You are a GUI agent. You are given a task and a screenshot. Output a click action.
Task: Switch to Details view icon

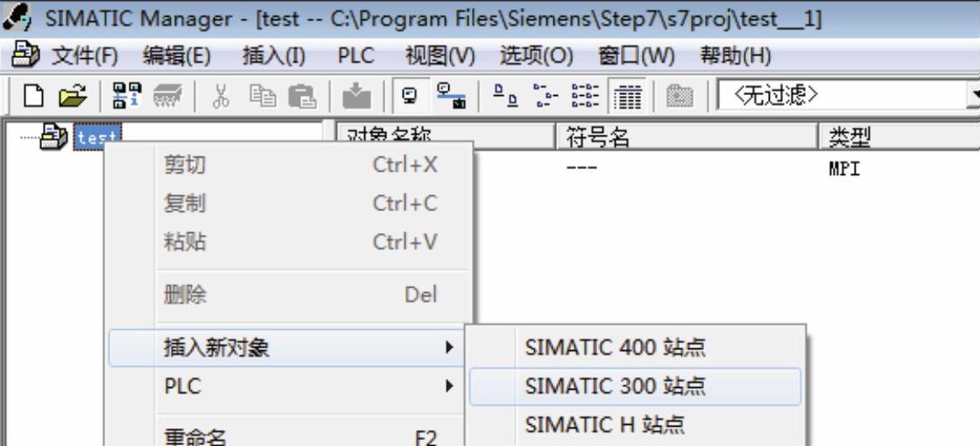[627, 96]
